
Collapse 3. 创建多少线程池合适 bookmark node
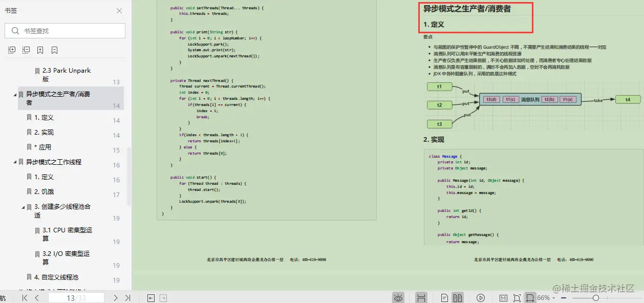tap(23, 207)
